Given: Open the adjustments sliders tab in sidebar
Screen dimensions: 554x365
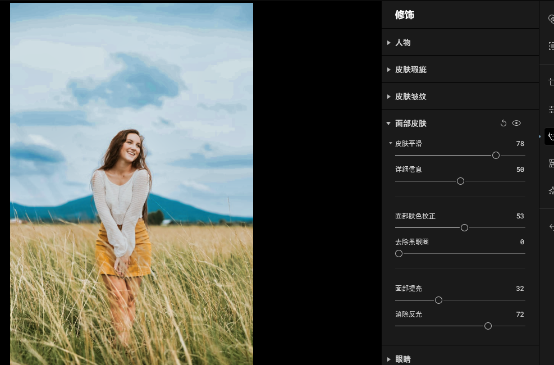Looking at the screenshot, I should coord(551,109).
